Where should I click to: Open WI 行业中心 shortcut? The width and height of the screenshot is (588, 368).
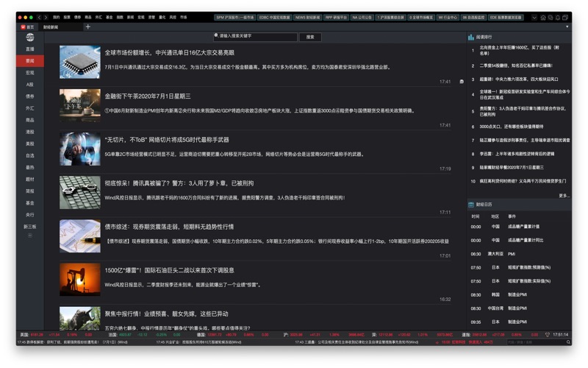(x=448, y=17)
